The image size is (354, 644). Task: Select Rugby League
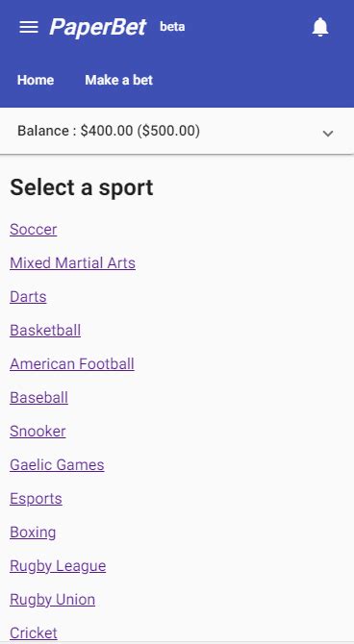tap(58, 566)
